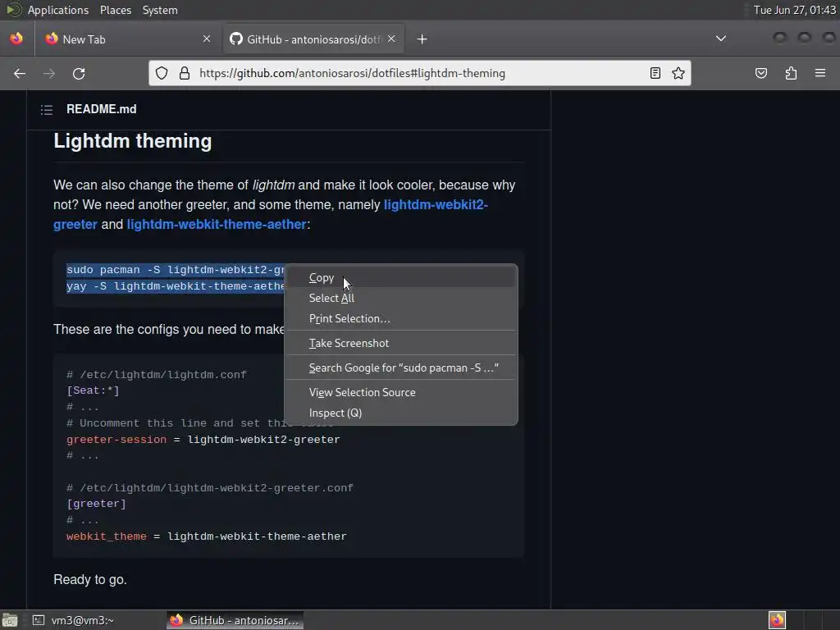Click the URL address bar field
Image resolution: width=840 pixels, height=630 pixels.
tap(418, 73)
